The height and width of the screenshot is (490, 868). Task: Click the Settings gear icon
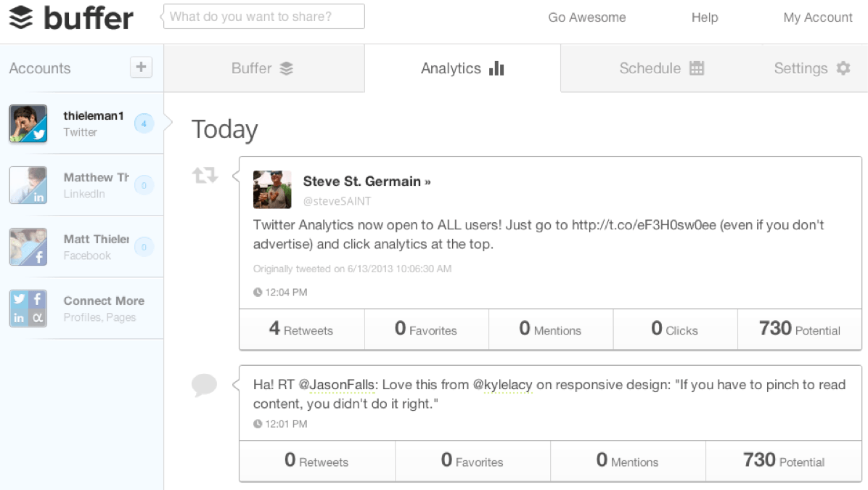[843, 68]
